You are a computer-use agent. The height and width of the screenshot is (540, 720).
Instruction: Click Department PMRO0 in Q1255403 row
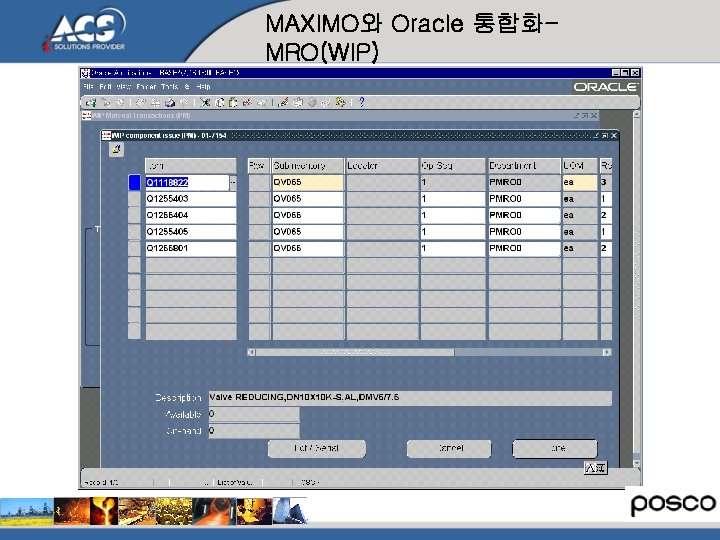[524, 199]
